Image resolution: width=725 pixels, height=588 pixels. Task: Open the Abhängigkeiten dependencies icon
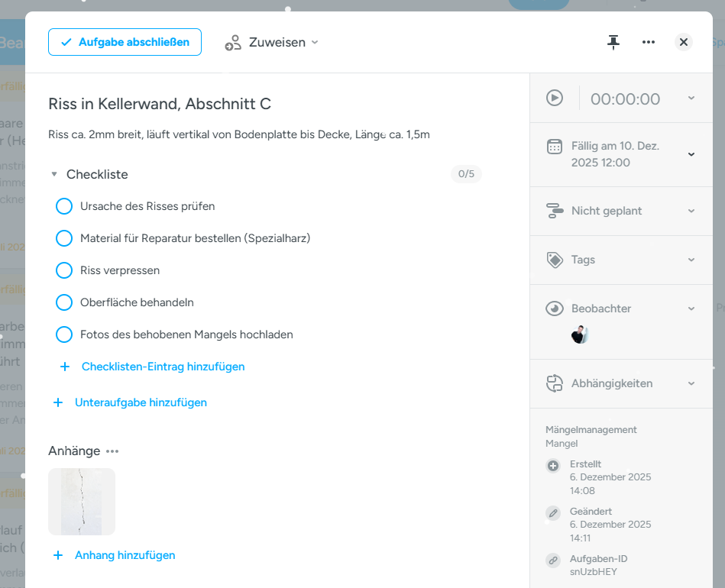(552, 383)
